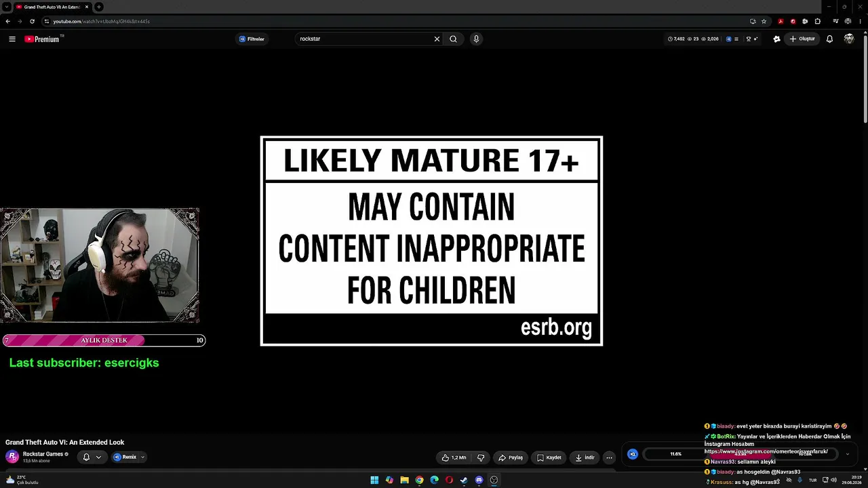Share the video with Paylaş
The image size is (868, 488).
(x=511, y=457)
